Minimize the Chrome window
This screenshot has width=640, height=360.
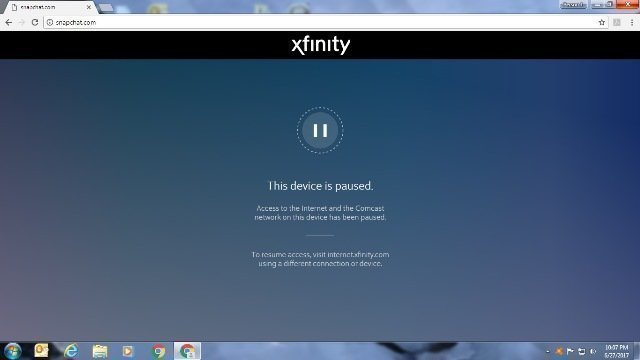click(x=597, y=4)
